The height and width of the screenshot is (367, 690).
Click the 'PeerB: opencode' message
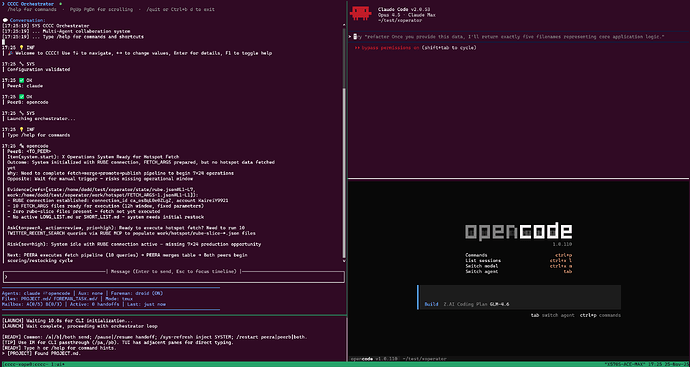click(28, 102)
